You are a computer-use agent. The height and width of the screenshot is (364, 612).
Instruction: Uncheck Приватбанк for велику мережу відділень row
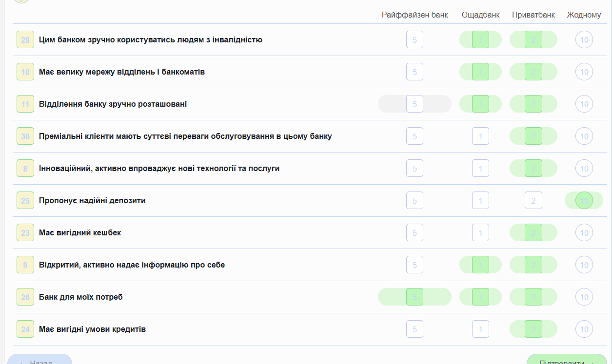pos(533,72)
